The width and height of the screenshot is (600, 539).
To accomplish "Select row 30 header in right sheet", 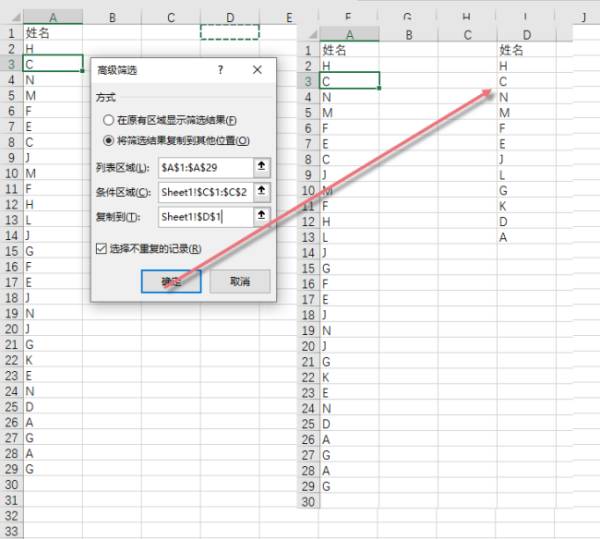I will (x=308, y=502).
